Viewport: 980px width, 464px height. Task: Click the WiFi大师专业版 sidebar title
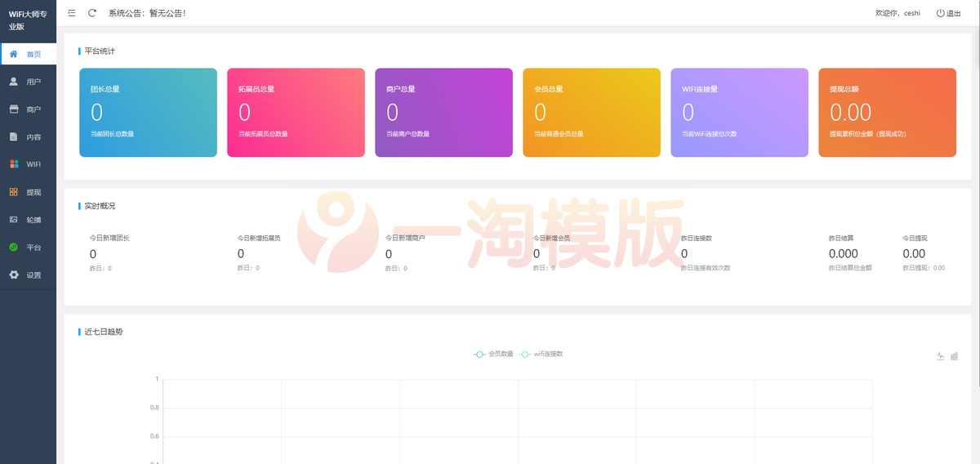(x=28, y=20)
